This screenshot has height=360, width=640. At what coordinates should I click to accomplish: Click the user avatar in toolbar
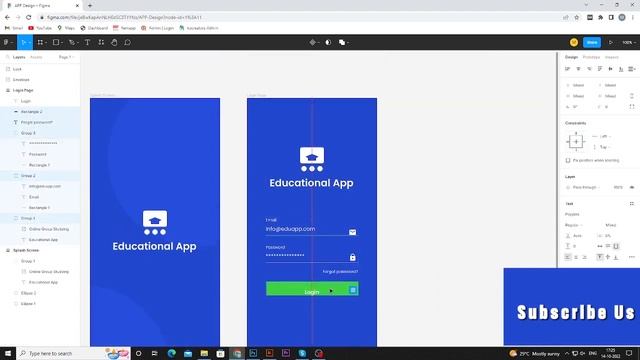tap(574, 42)
